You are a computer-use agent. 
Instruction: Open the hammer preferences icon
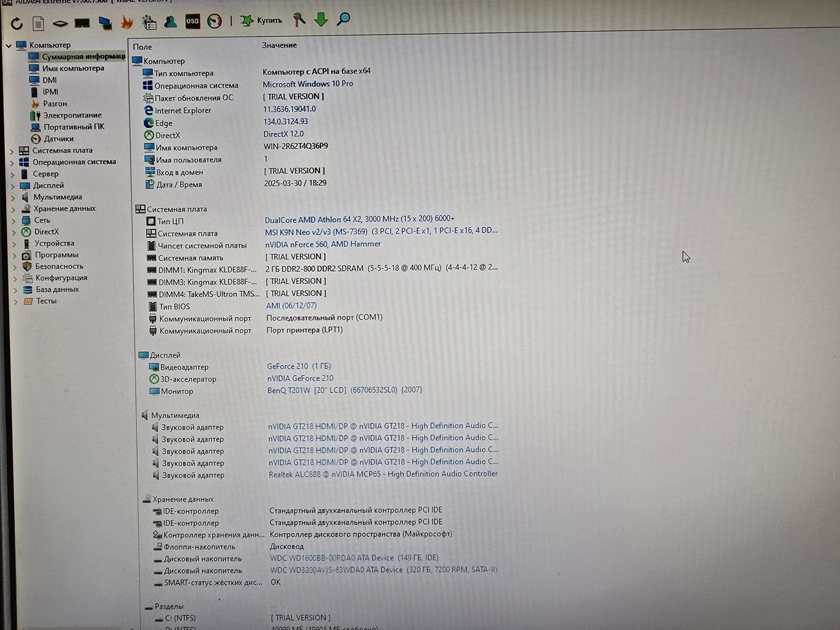click(299, 19)
